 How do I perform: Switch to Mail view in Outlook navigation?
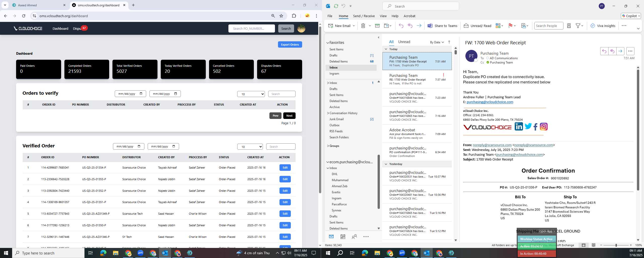[331, 237]
